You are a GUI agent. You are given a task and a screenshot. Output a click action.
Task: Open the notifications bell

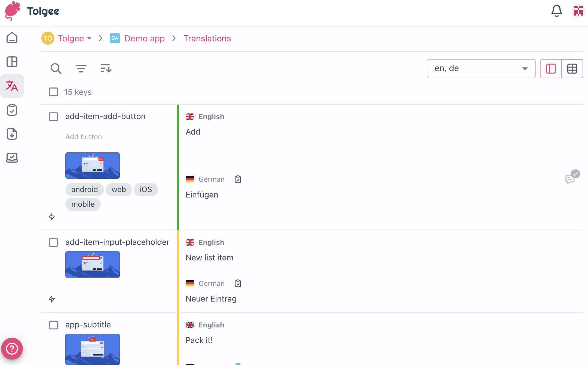click(x=556, y=11)
